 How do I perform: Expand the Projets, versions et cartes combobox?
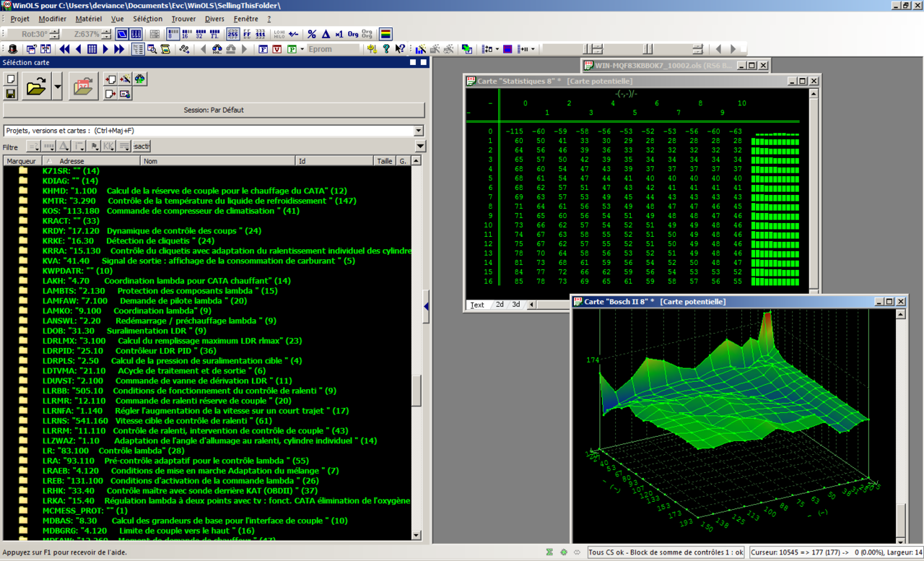[418, 131]
